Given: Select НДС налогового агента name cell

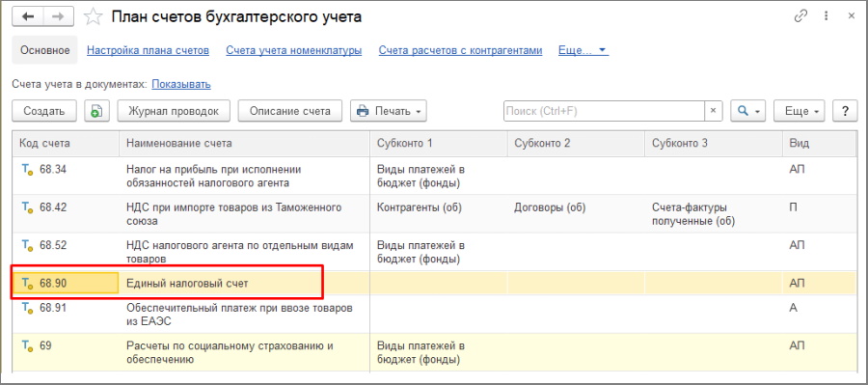Looking at the screenshot, I should (x=245, y=252).
